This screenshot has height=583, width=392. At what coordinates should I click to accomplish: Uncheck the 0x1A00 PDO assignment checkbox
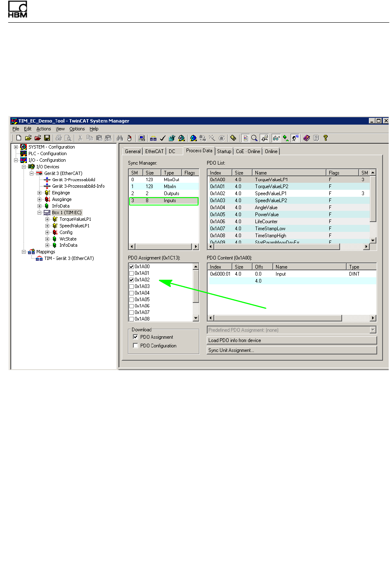click(x=132, y=267)
